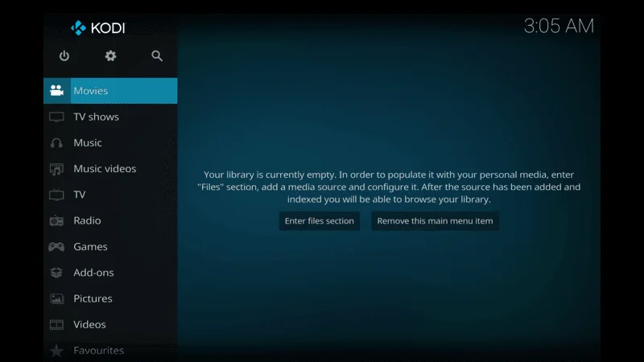The height and width of the screenshot is (362, 644).
Task: Click the power icon
Action: pos(64,56)
